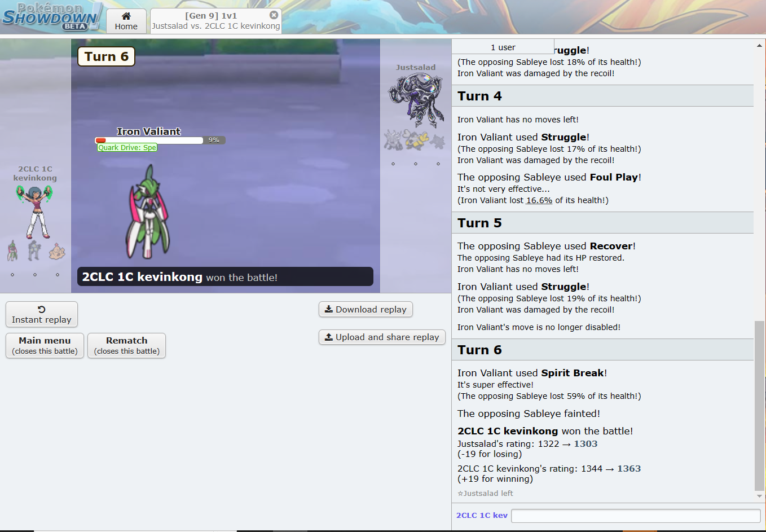Click the "It's not very effective..." line

[503, 189]
